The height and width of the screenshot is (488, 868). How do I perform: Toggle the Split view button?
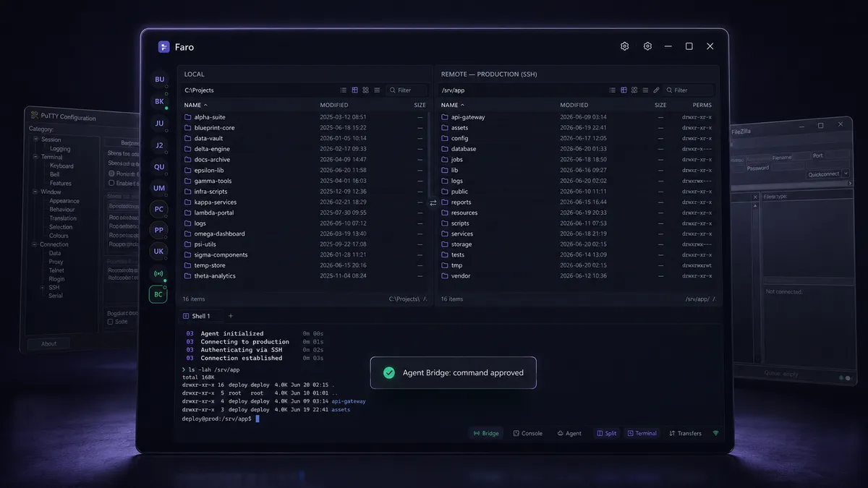607,433
